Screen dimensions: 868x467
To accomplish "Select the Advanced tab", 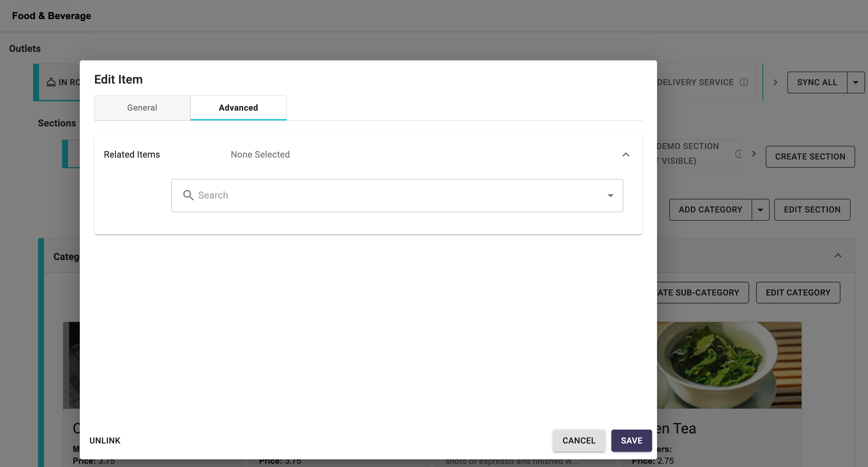I will (238, 108).
